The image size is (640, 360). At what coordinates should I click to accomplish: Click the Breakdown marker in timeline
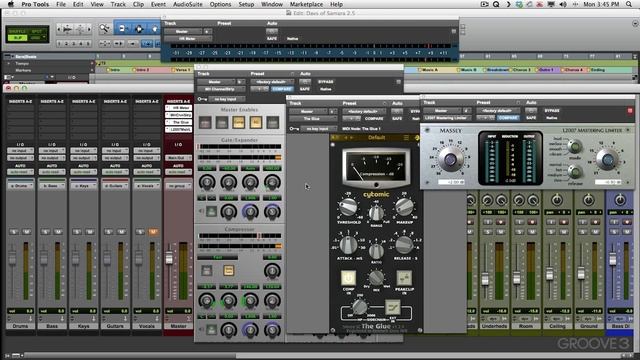497,70
